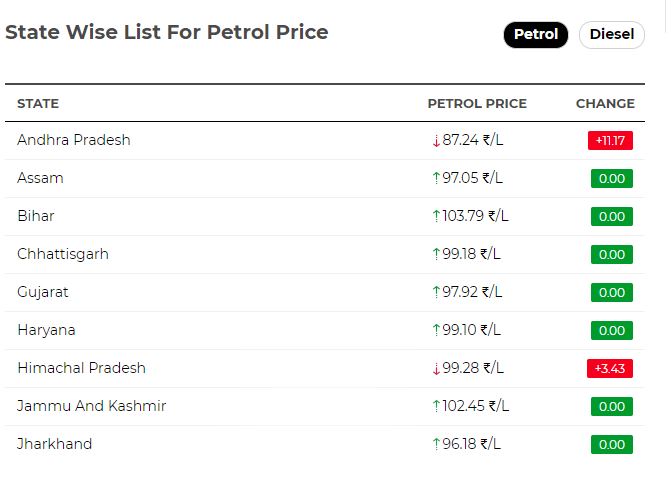Click the up arrow beside Jharkhand price
Viewport: 672px width, 479px height.
436,444
